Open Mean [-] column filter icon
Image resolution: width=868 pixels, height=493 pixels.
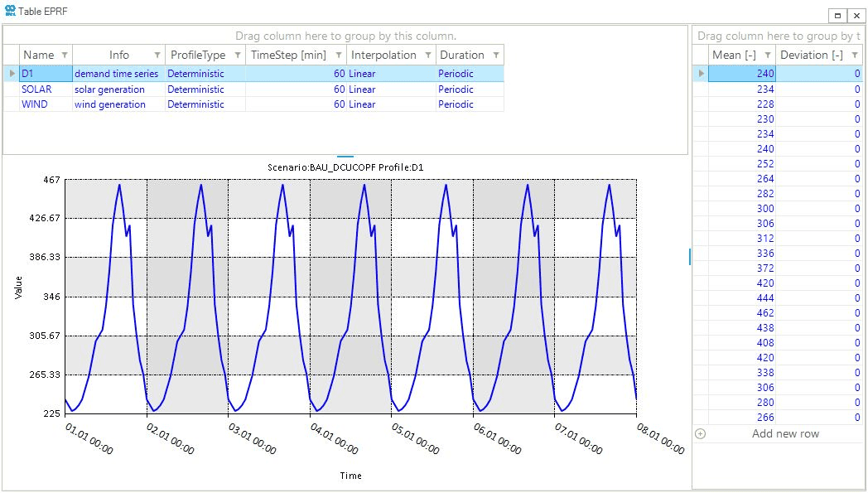(767, 56)
